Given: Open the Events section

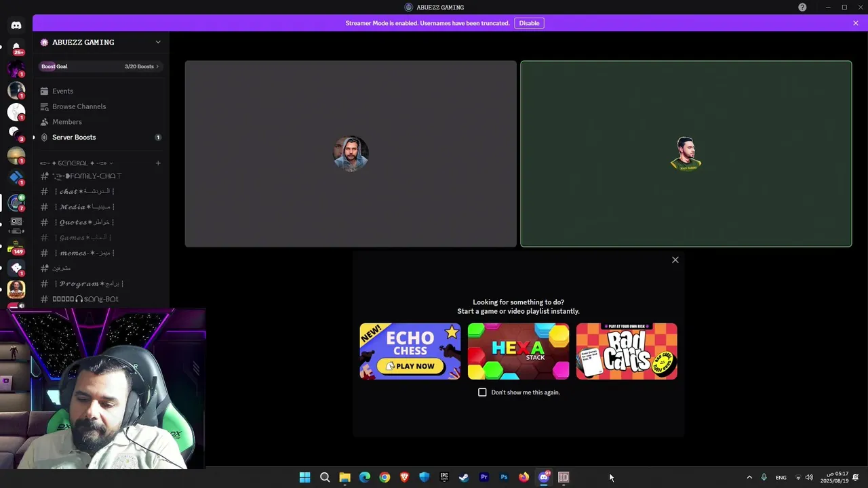Looking at the screenshot, I should coord(101,91).
